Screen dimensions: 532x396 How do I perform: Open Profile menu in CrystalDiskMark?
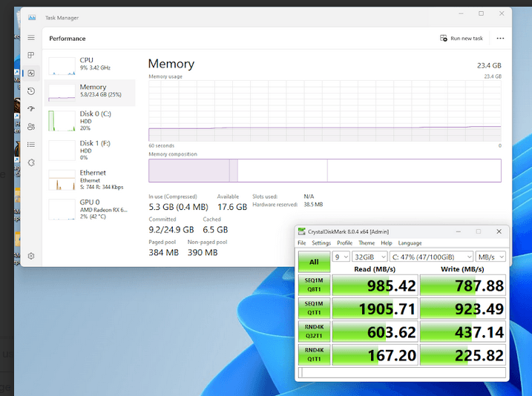pyautogui.click(x=344, y=243)
